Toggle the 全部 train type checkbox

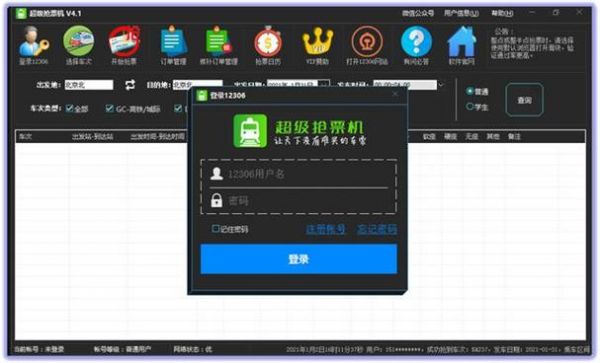(x=69, y=109)
